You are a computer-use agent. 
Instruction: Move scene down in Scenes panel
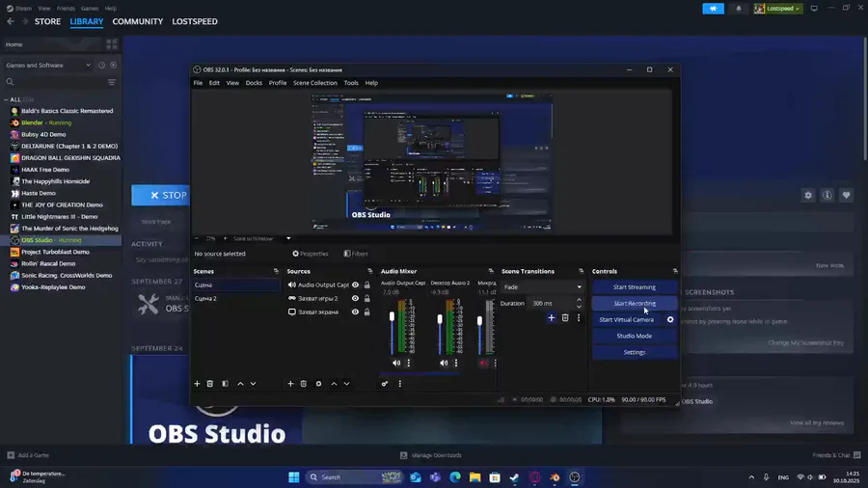click(x=253, y=384)
